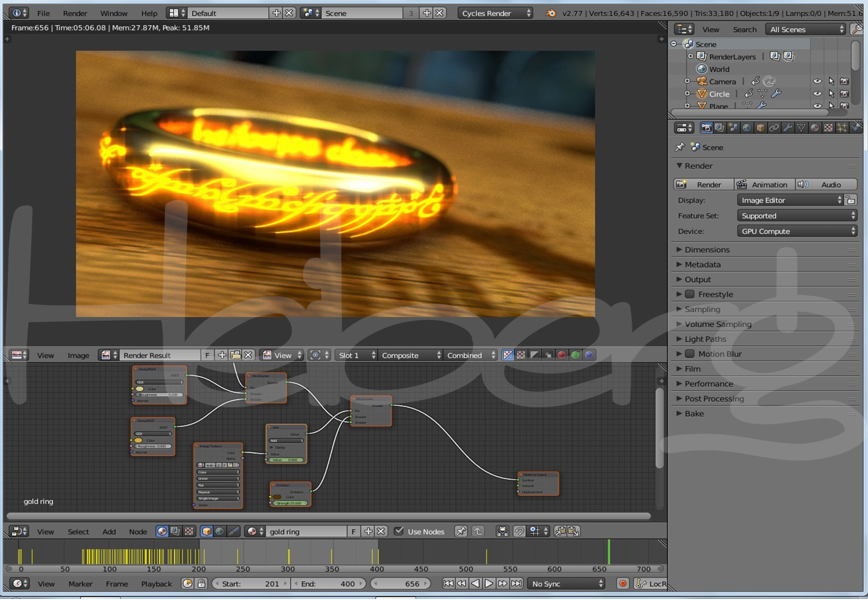Toggle Use Nodes checkbox
Screen dimensions: 868x600
click(x=399, y=531)
